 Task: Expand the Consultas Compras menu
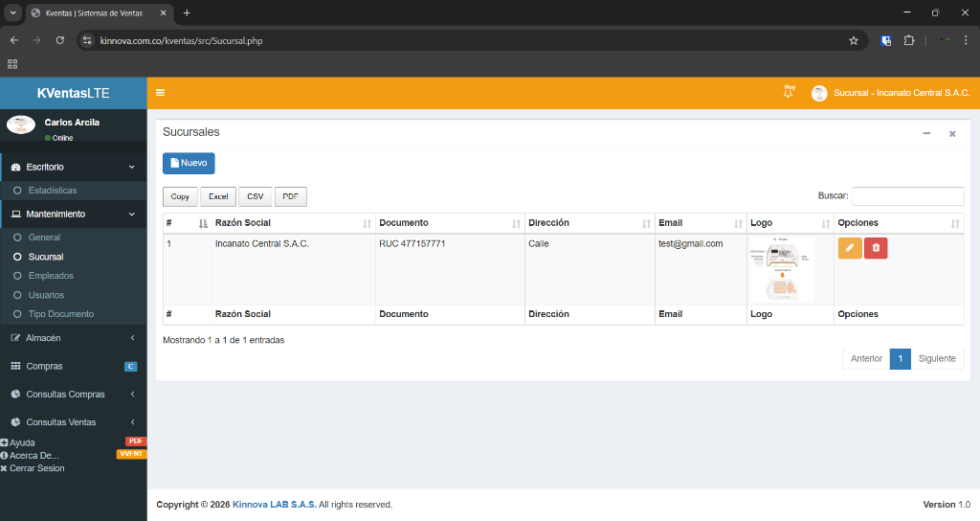[74, 395]
